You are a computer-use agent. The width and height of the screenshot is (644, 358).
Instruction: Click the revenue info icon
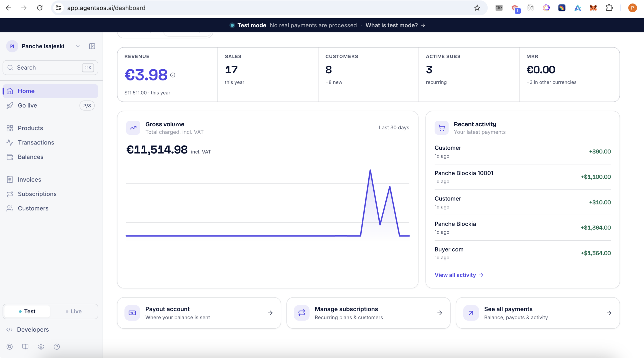pyautogui.click(x=173, y=75)
